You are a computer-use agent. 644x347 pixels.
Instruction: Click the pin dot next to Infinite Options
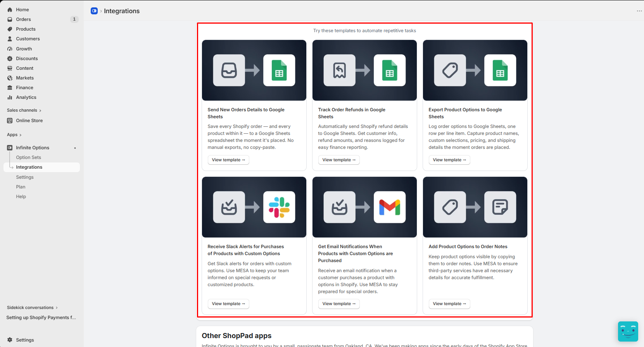(x=75, y=148)
